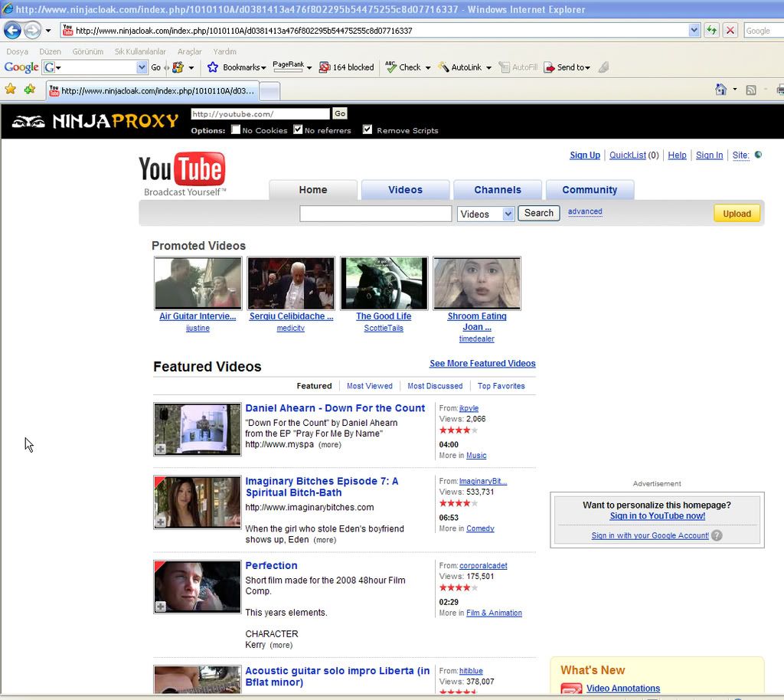Click See More Featured Videos link
This screenshot has height=700, width=784.
482,364
